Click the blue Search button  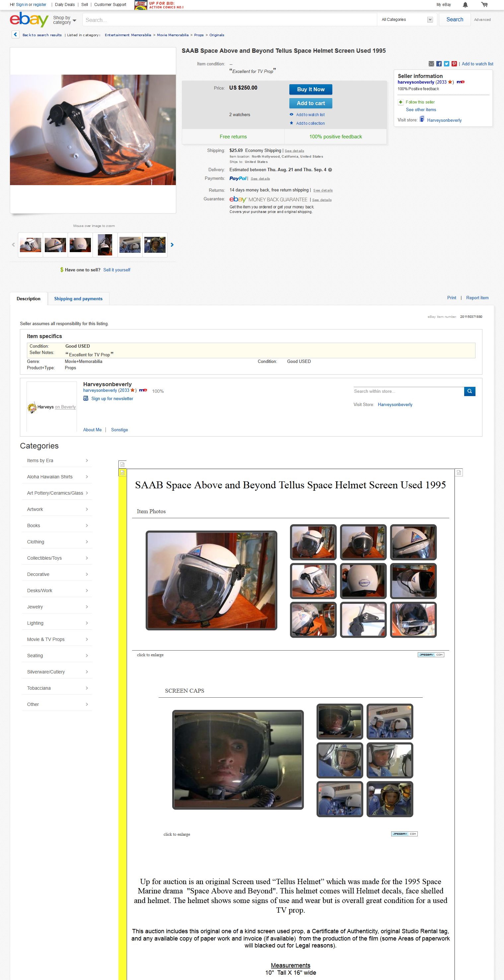(455, 19)
